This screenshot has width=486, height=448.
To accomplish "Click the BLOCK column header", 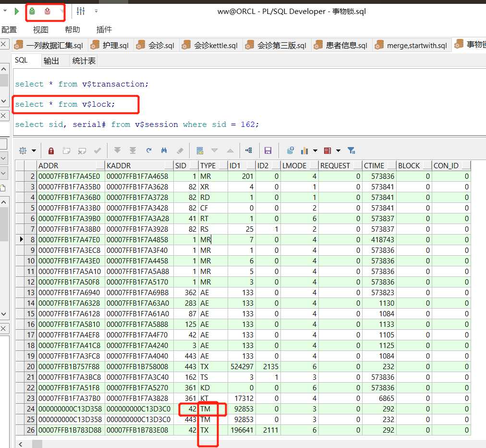I will (414, 166).
